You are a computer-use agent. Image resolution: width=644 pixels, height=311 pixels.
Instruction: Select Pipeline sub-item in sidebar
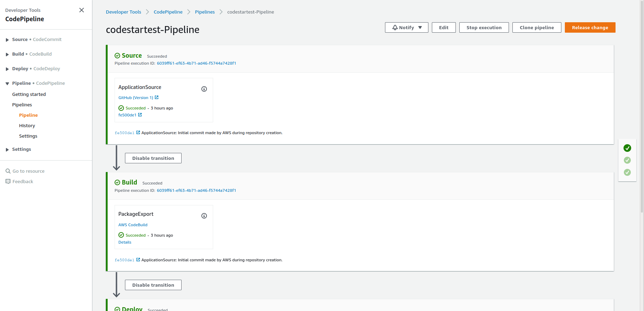pos(28,115)
